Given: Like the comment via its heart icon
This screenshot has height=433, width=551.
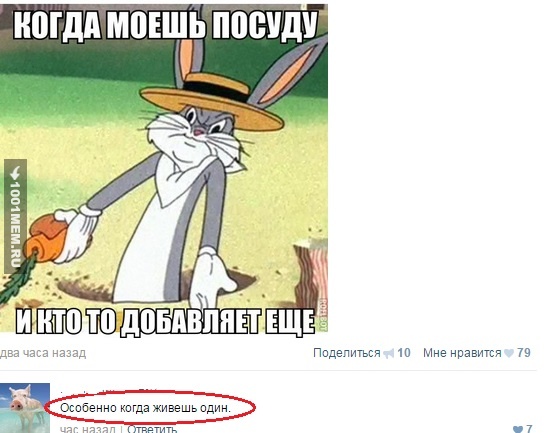Looking at the screenshot, I should click(518, 429).
